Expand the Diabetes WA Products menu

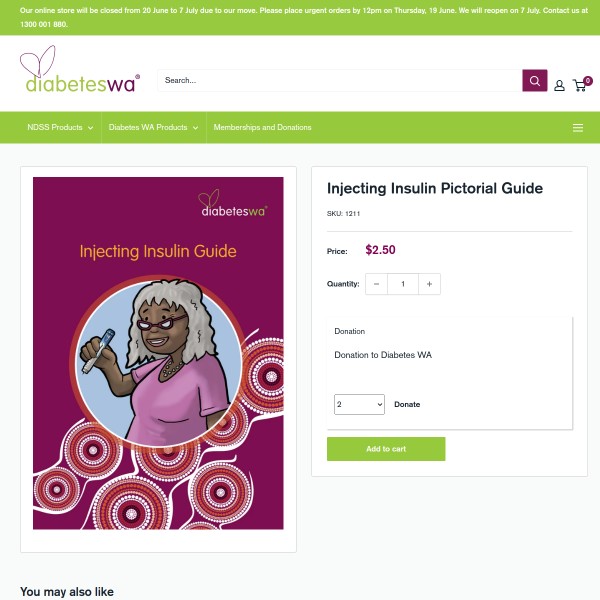pos(153,128)
